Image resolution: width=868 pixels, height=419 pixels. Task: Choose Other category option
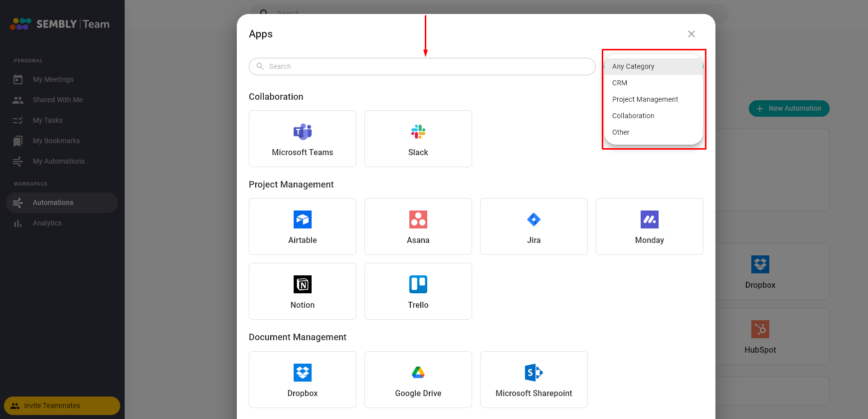pos(654,132)
